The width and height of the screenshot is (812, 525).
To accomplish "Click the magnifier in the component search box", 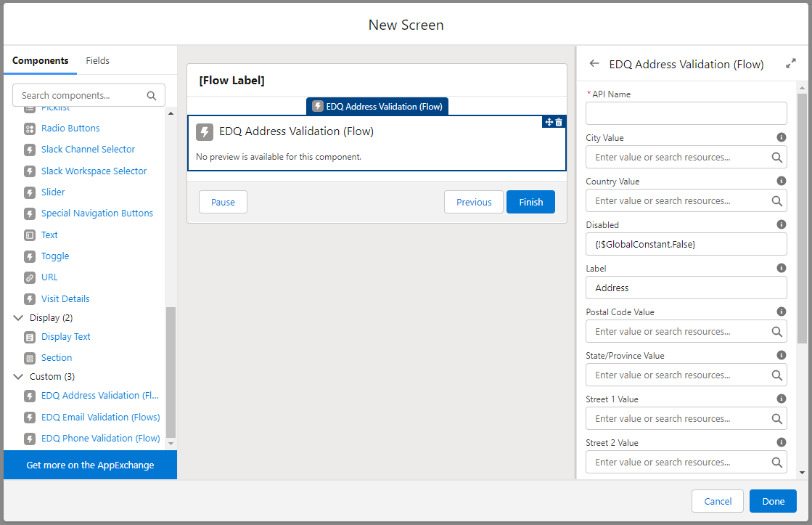I will tap(152, 95).
